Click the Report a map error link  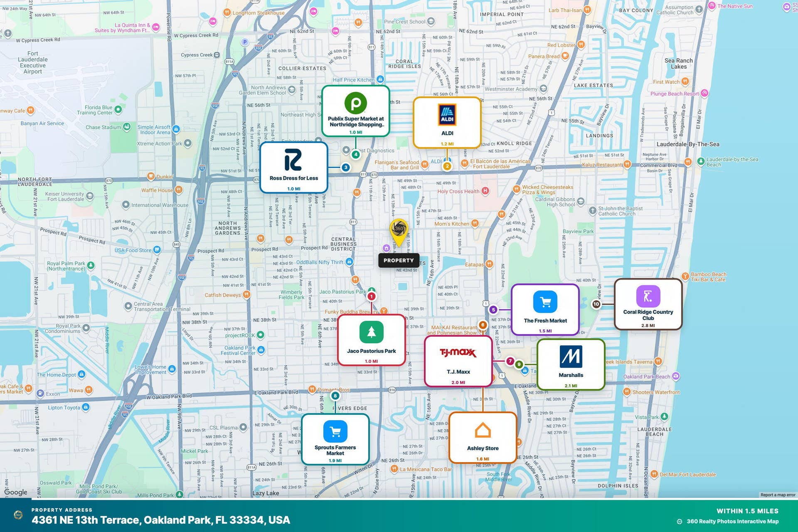point(778,495)
